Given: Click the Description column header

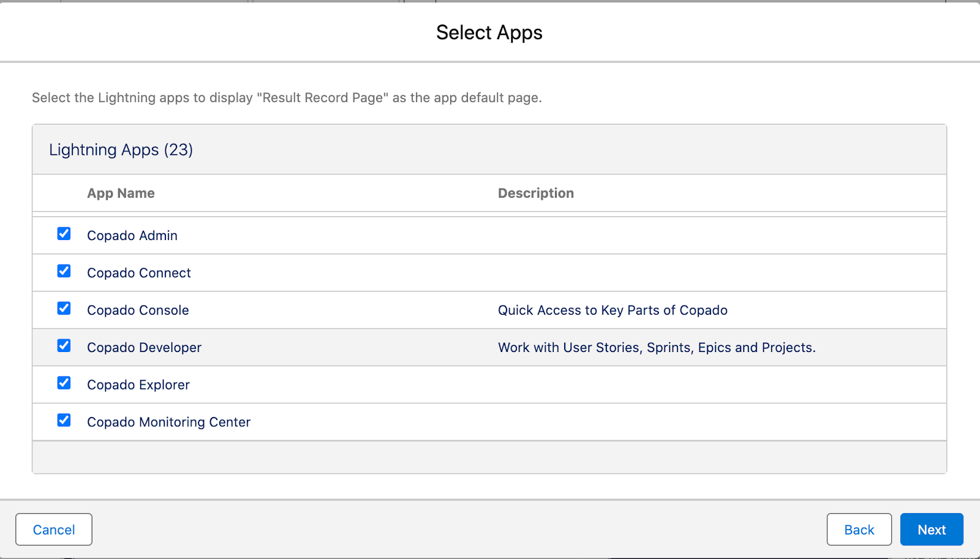Looking at the screenshot, I should tap(536, 193).
